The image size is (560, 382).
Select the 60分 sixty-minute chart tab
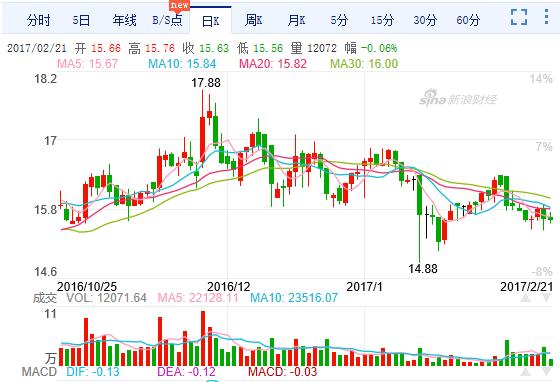(468, 20)
